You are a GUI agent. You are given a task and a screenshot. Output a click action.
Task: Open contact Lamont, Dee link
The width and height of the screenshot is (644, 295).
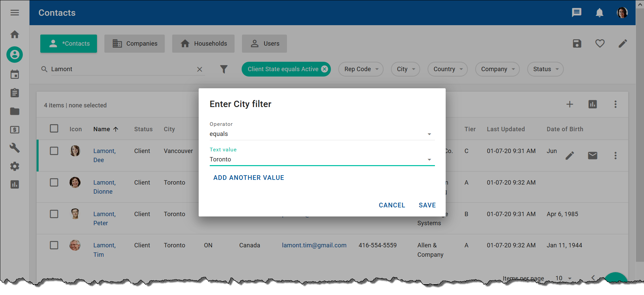click(104, 155)
